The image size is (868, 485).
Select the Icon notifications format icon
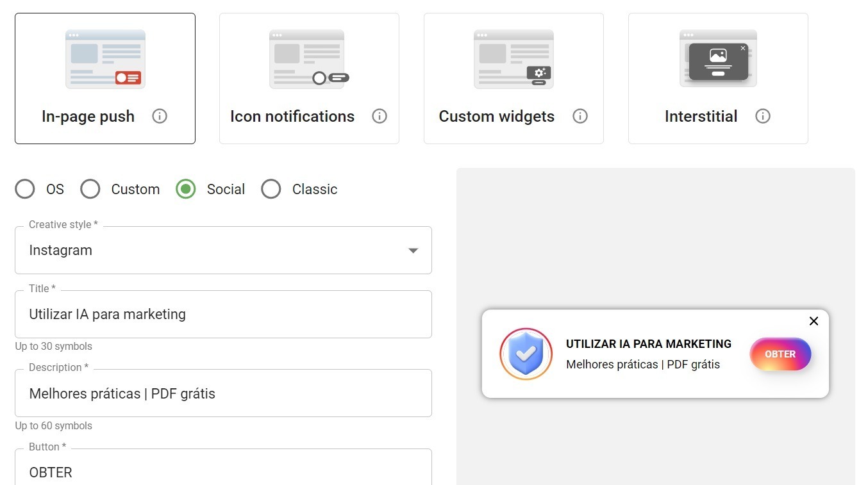click(309, 58)
